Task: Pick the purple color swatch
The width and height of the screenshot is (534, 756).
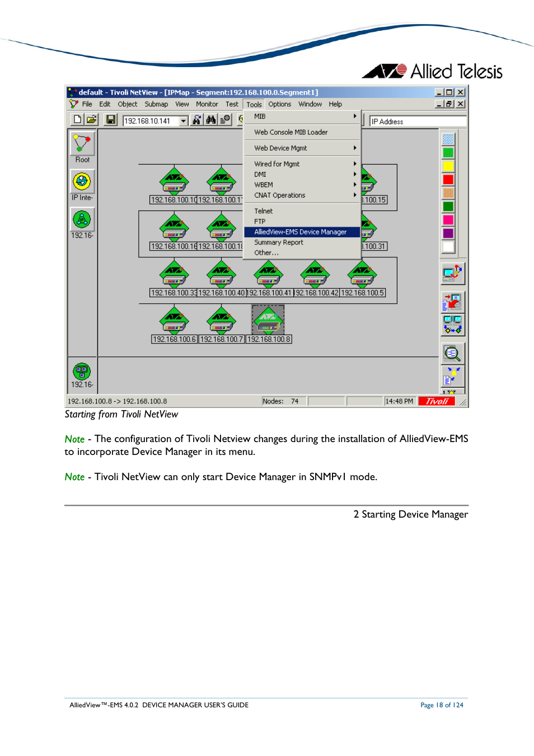Action: [x=448, y=233]
